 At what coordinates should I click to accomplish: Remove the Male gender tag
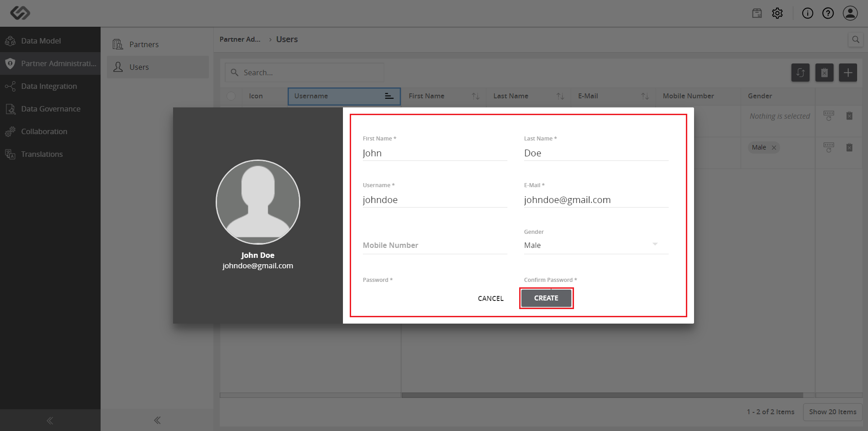pyautogui.click(x=774, y=147)
